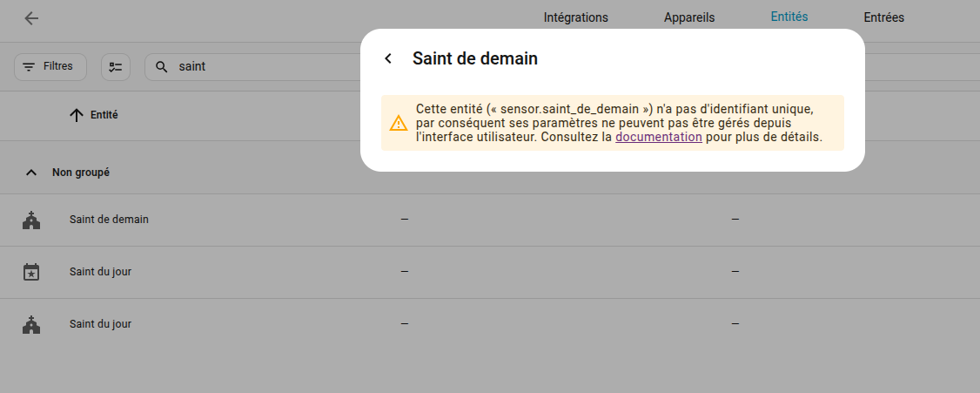
Task: Open the Saint de demain entity row
Action: [109, 220]
